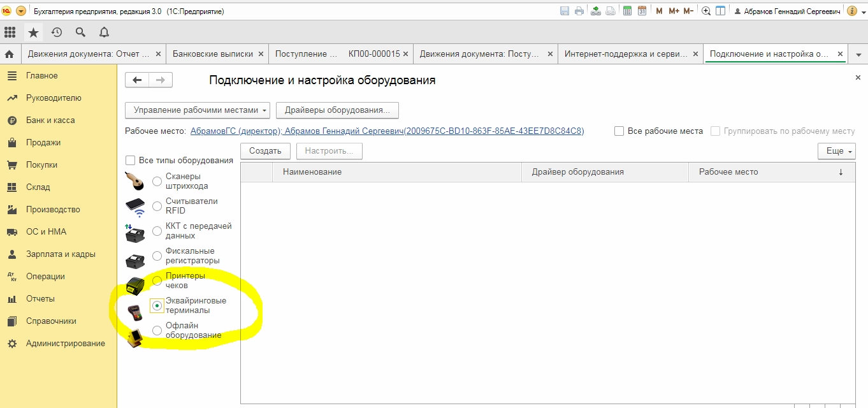Open the calendar icon
Viewport: 868px width, 408px height.
[642, 11]
